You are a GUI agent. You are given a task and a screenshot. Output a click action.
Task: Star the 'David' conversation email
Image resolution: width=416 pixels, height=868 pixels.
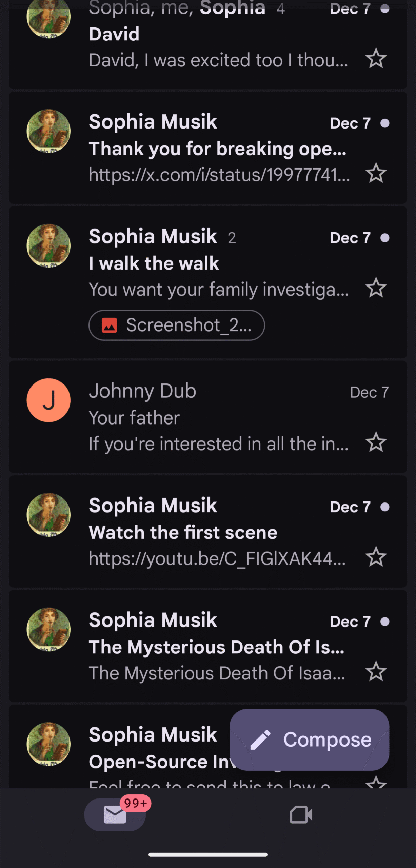pos(376,59)
